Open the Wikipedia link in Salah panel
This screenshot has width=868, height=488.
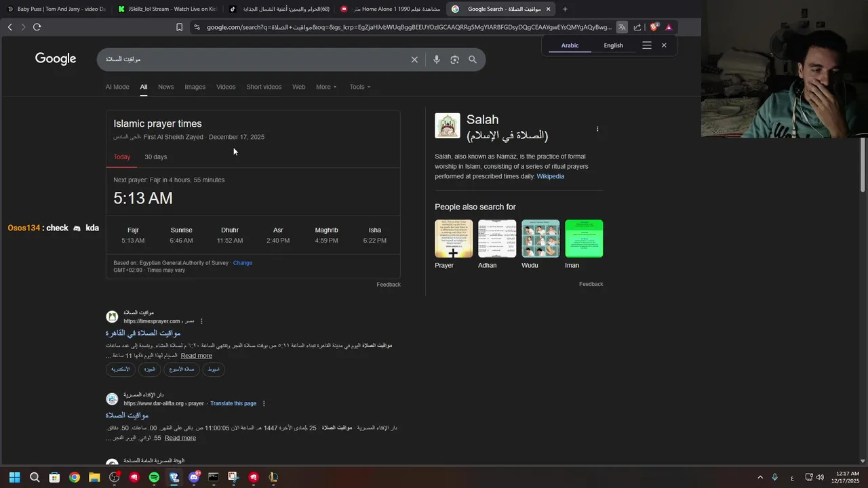tap(551, 176)
